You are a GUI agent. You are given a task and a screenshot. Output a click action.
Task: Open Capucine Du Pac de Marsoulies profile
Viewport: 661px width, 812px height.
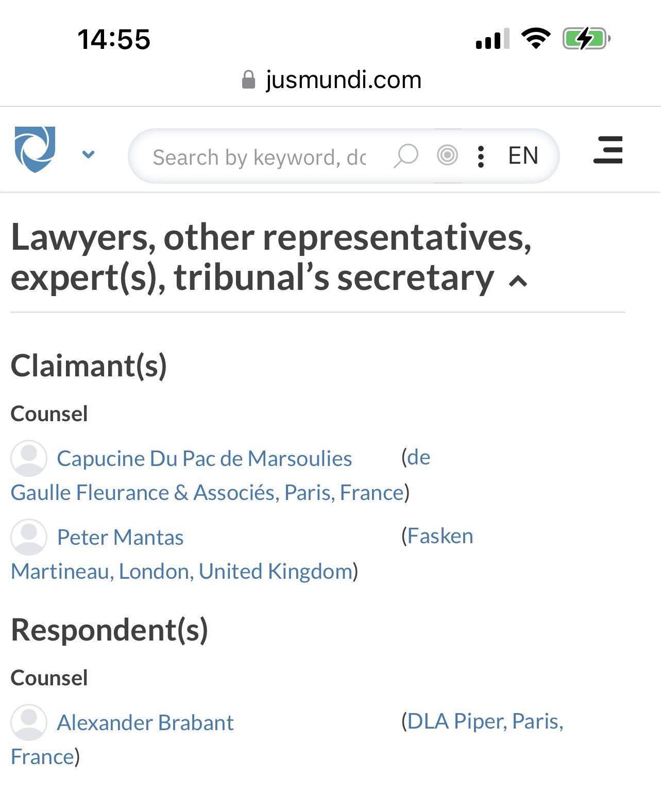(204, 458)
